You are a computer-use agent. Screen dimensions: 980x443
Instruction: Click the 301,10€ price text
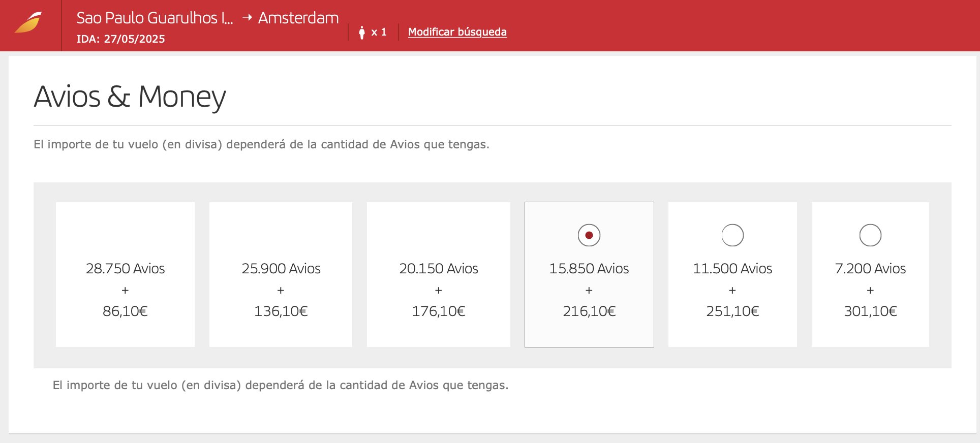tap(870, 311)
